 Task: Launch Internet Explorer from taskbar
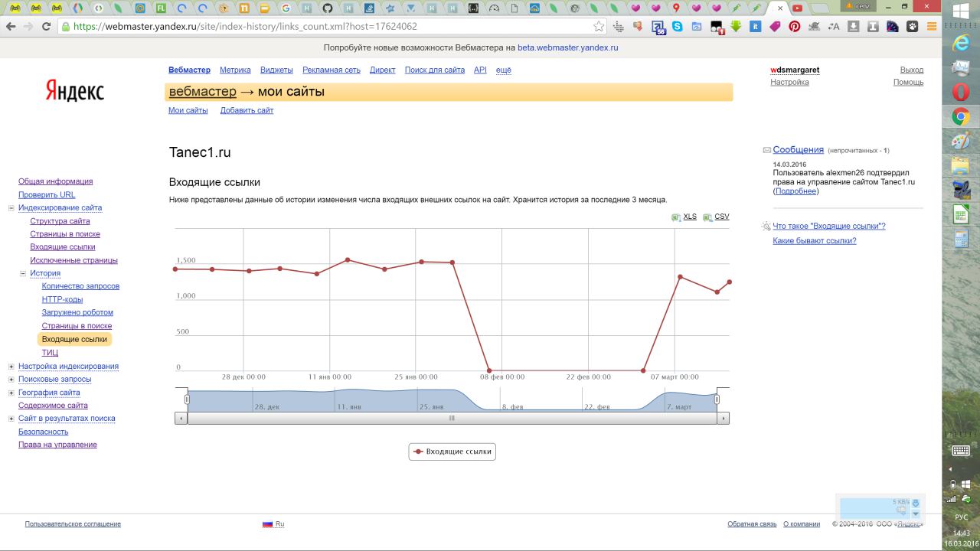click(x=960, y=43)
